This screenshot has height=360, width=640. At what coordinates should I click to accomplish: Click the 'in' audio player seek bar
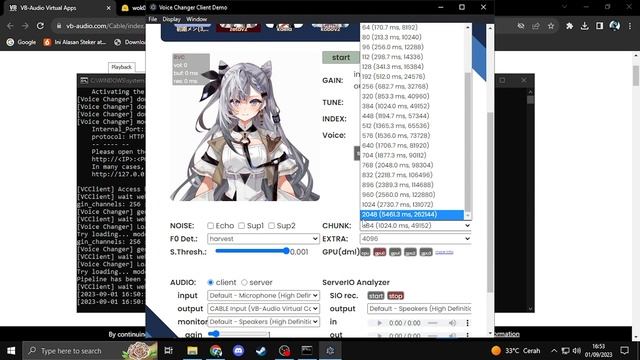[433, 323]
